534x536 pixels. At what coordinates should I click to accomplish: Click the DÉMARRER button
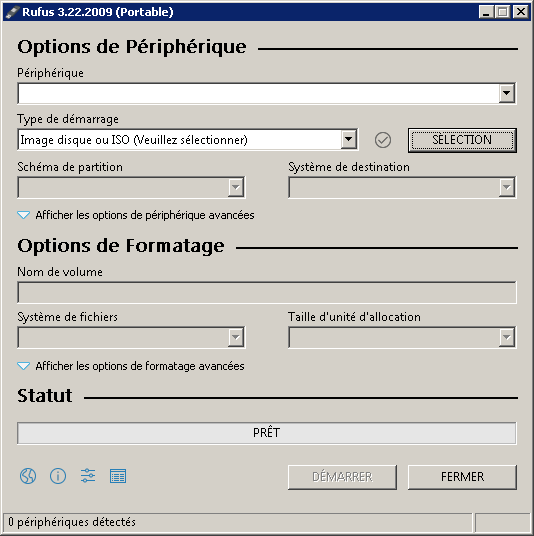tap(342, 477)
